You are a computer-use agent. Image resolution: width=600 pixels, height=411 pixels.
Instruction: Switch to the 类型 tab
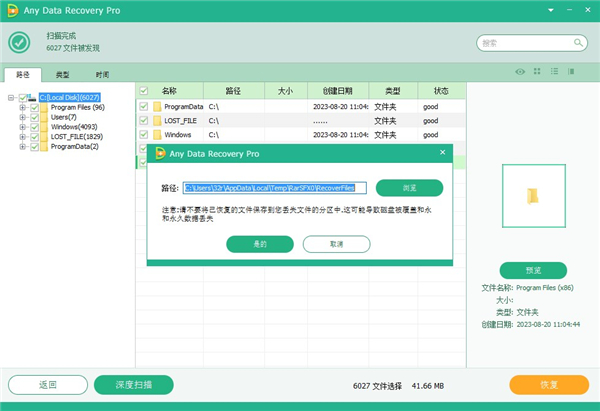62,75
